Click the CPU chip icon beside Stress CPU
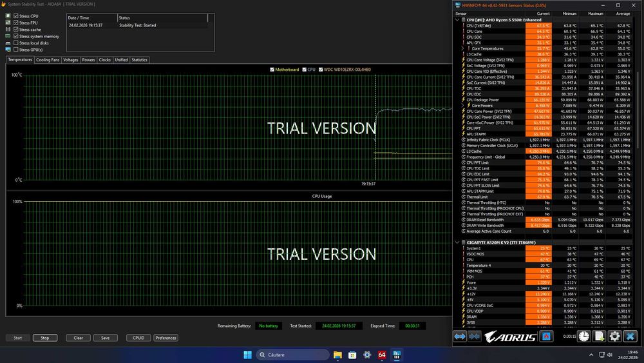644x363 pixels. coord(8,16)
